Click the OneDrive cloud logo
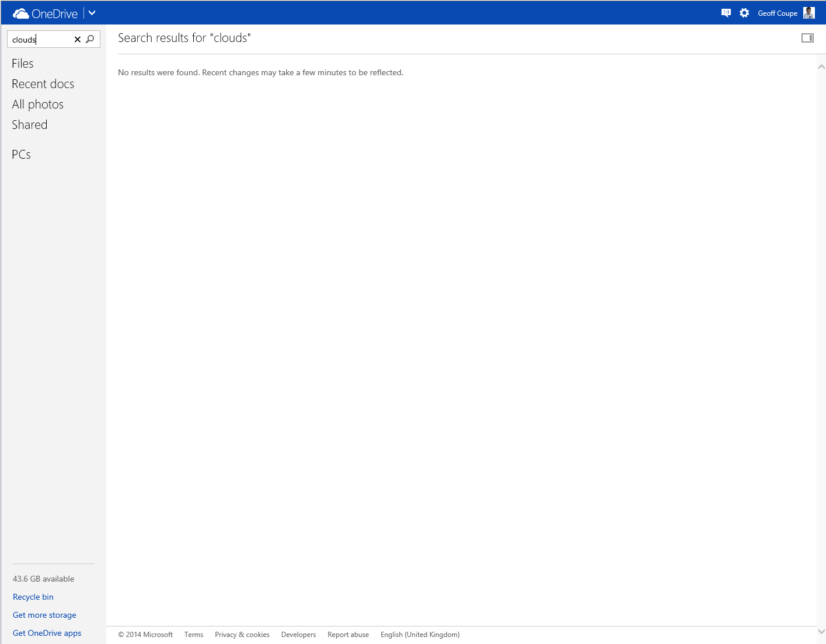The image size is (826, 644). pos(21,13)
